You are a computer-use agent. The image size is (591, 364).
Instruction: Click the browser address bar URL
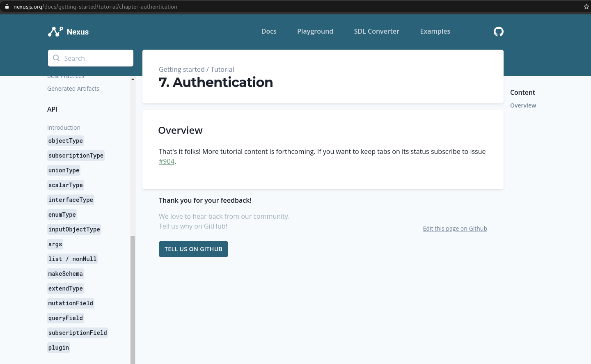coord(95,7)
